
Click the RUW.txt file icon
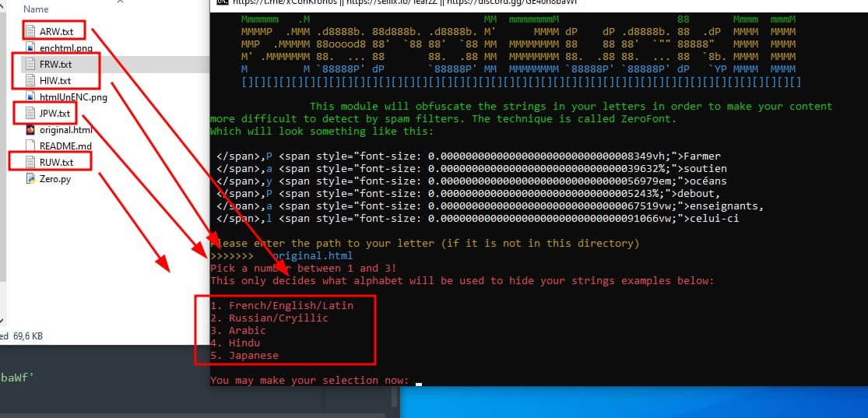(x=31, y=162)
